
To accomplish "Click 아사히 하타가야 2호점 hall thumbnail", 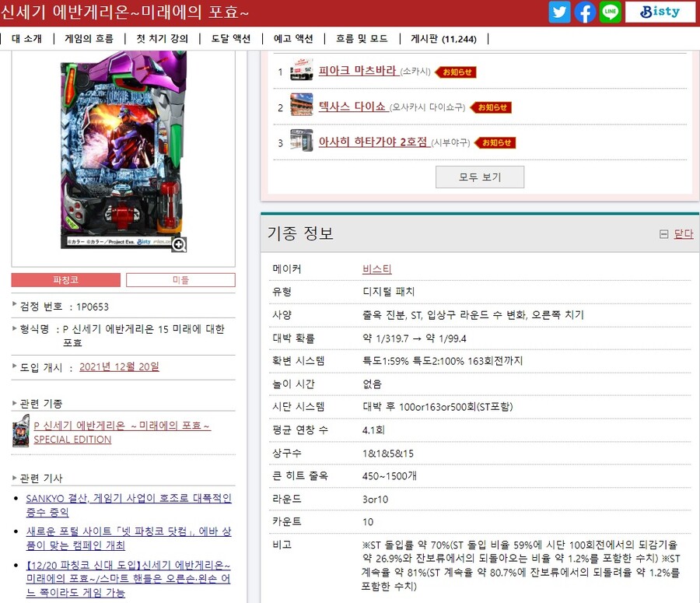I will click(x=301, y=140).
